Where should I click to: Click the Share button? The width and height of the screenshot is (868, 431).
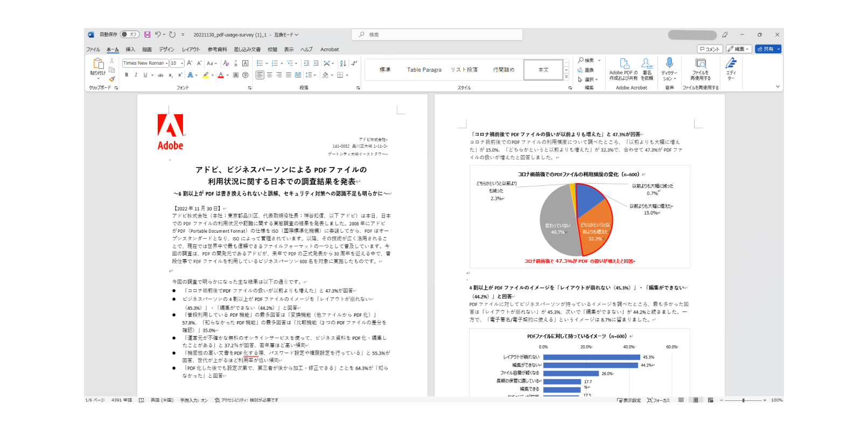pos(765,49)
